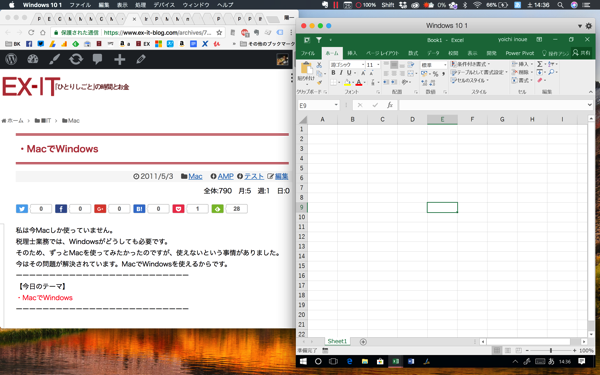
Task: Open the ファイル tab in Excel
Action: click(308, 53)
